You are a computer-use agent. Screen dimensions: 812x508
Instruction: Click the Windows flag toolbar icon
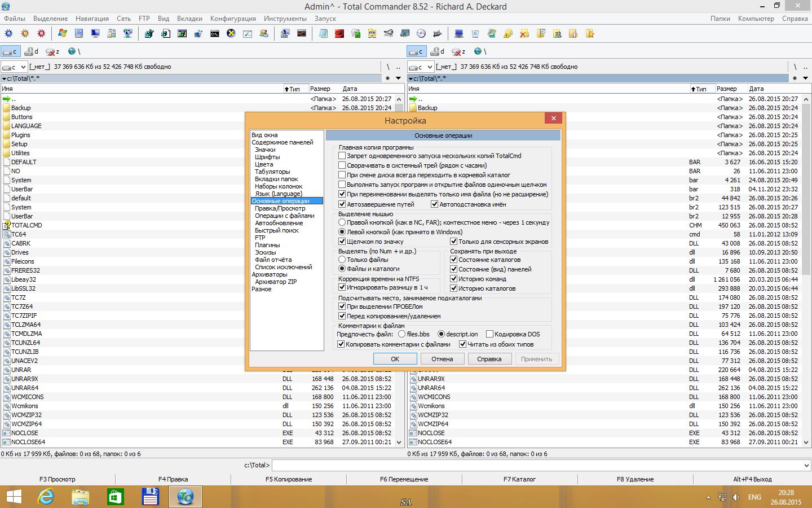click(x=63, y=34)
